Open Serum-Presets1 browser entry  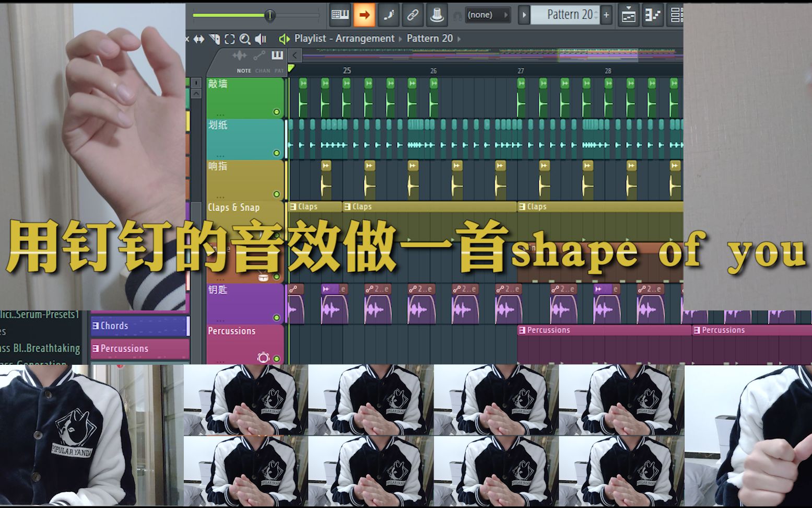[40, 314]
